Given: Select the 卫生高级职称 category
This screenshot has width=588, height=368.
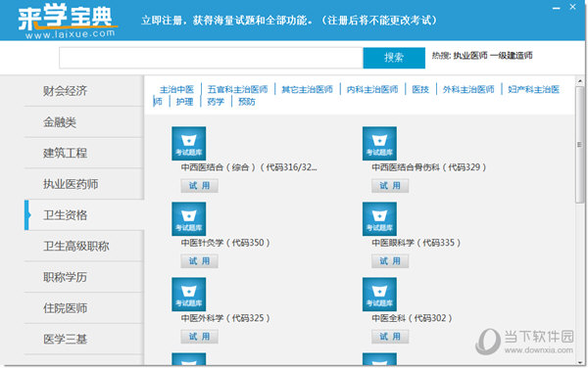Looking at the screenshot, I should point(83,246).
